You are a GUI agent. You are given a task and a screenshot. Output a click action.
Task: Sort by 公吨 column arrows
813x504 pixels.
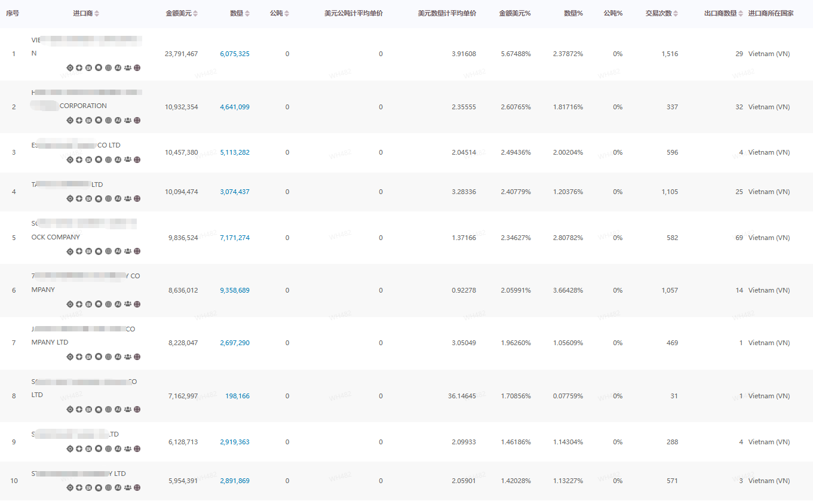[x=287, y=13]
